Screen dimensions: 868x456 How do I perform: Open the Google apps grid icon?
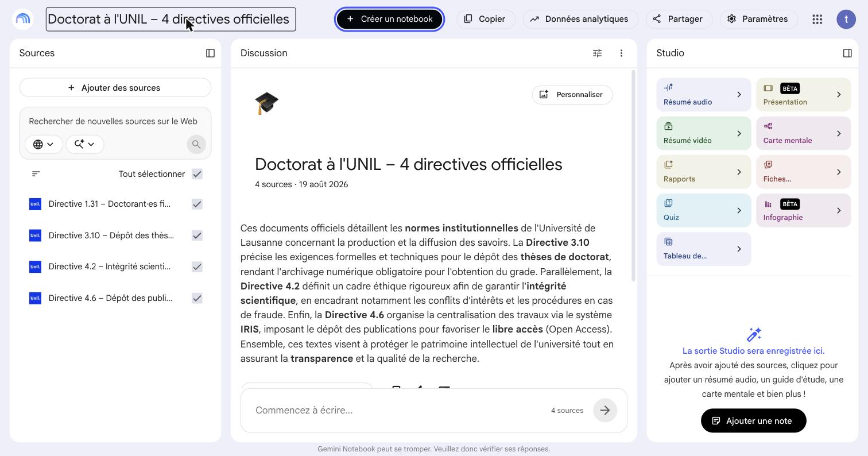click(817, 19)
